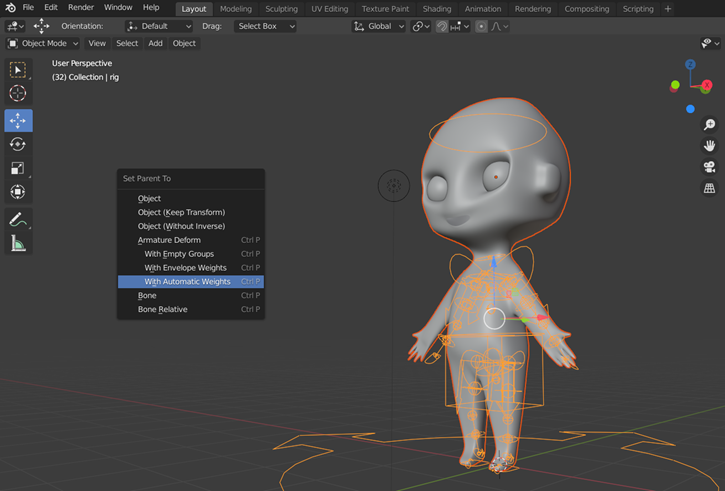The width and height of the screenshot is (725, 491).
Task: Choose With Automatic Weights option
Action: point(191,282)
